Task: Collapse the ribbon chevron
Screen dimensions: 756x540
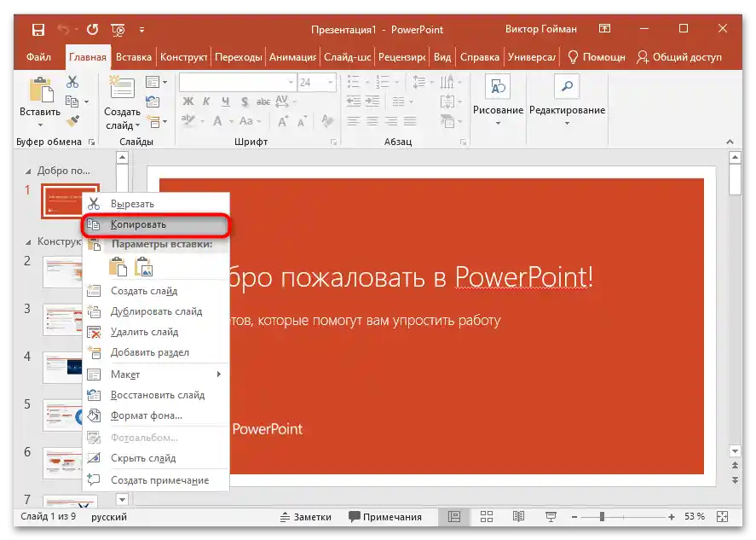Action: tap(730, 142)
